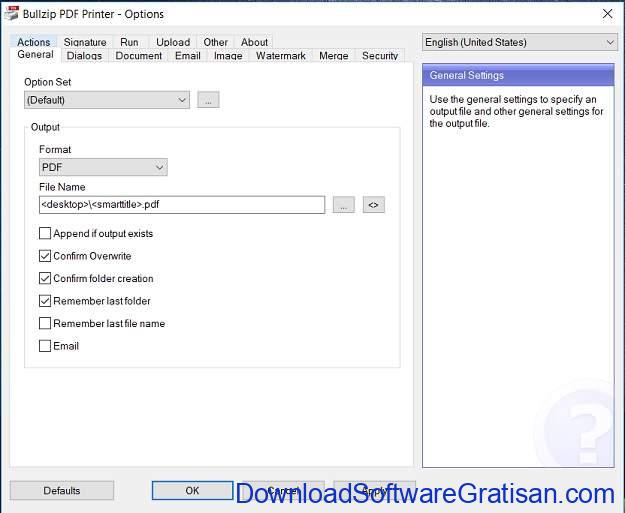Open Option Set manager ellipsis button
The width and height of the screenshot is (625, 513).
(x=208, y=100)
